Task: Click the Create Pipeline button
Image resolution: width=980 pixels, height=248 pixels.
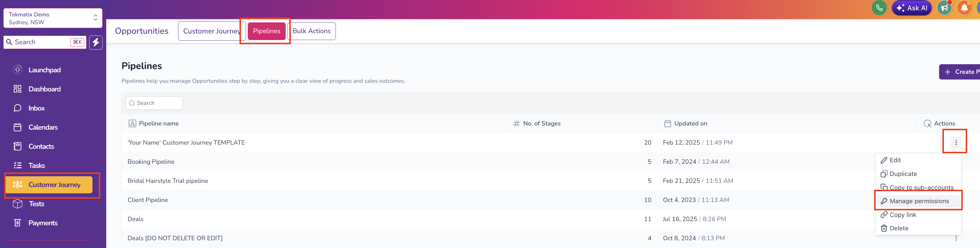Action: 959,72
